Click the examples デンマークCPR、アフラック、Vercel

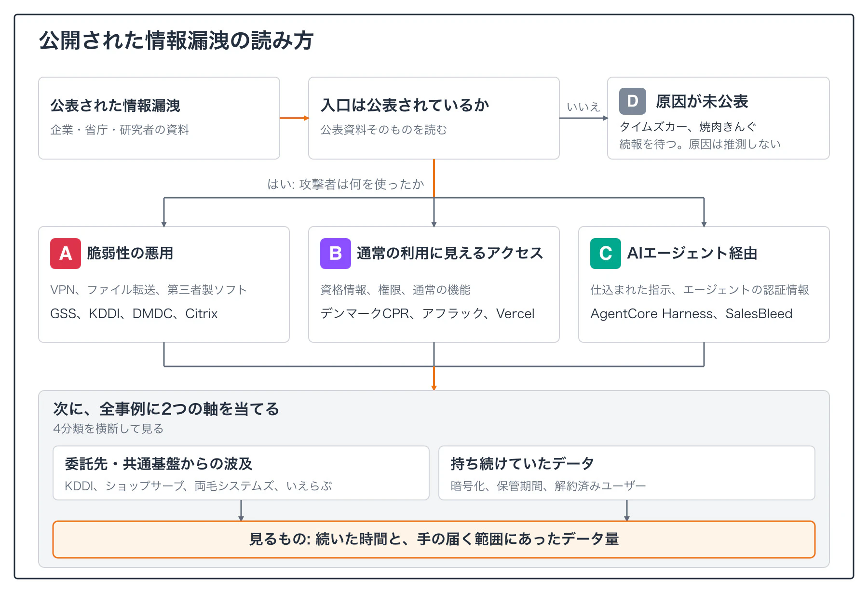coord(427,314)
